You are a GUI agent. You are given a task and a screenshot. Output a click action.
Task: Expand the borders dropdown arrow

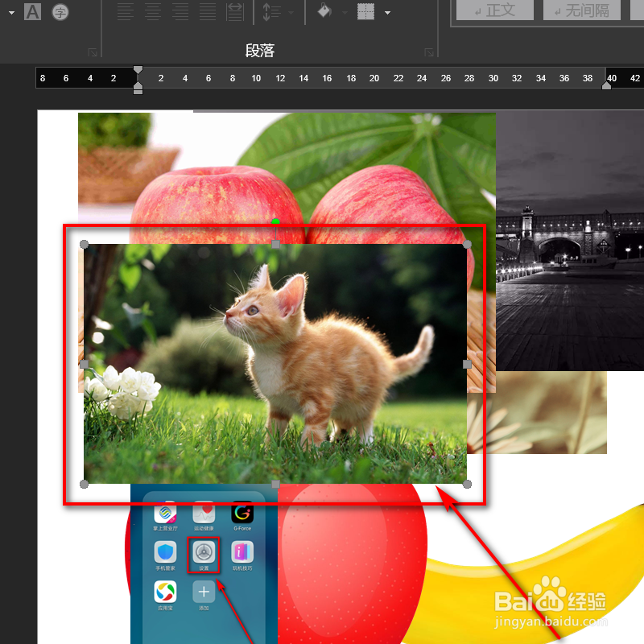tap(387, 13)
